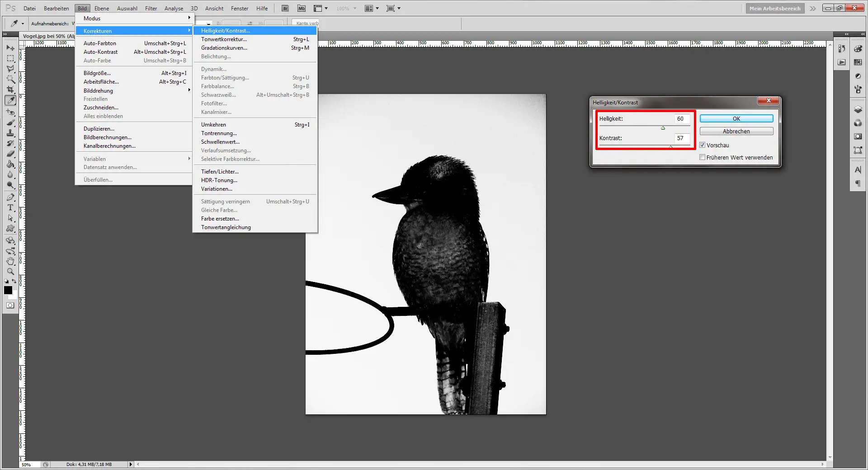Select the Horizontal Type tool
The width and height of the screenshot is (868, 470).
(10, 208)
